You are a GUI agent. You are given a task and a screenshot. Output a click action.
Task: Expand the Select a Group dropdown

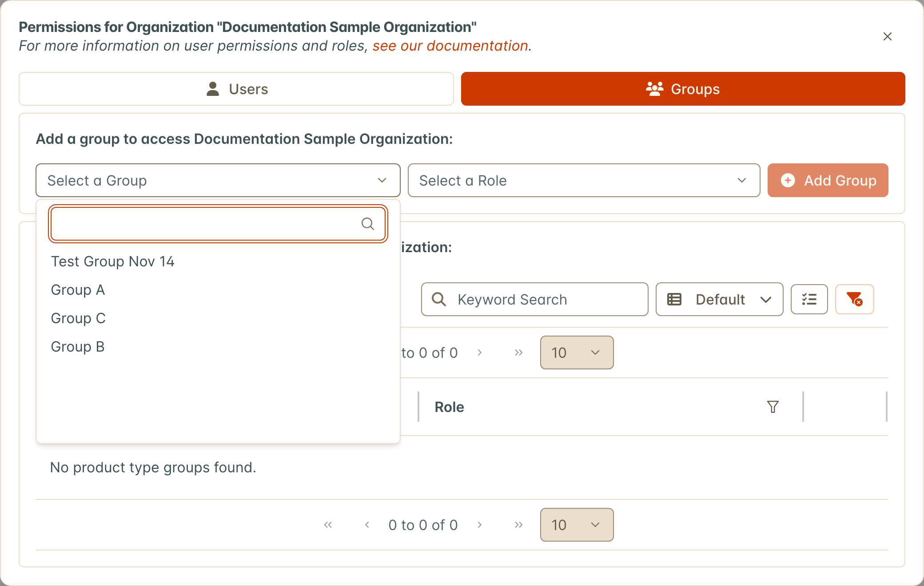click(x=218, y=180)
